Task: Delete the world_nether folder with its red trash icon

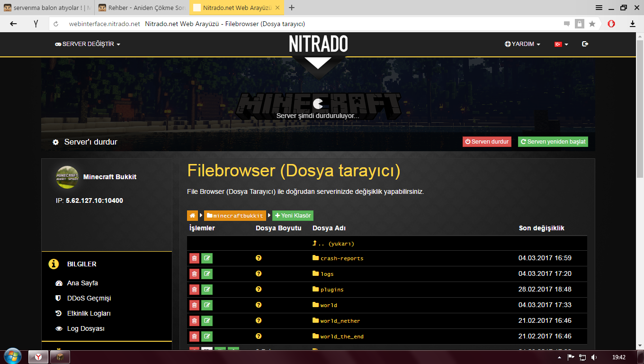Action: coord(194,321)
